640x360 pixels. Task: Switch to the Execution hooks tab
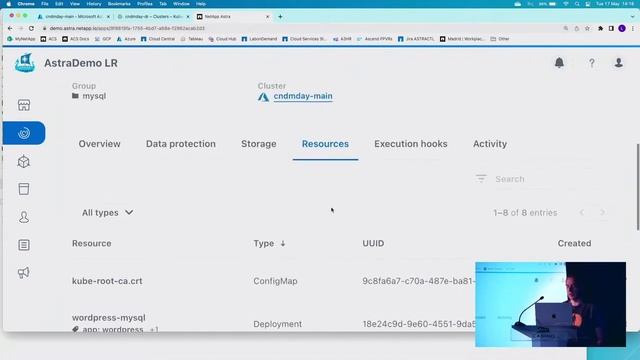pos(411,144)
